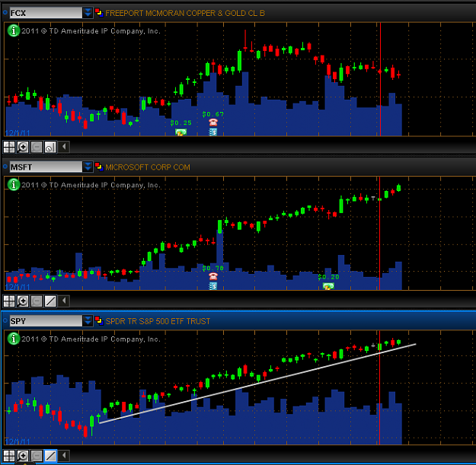Open the FCX symbol dropdown arrow

(88, 13)
